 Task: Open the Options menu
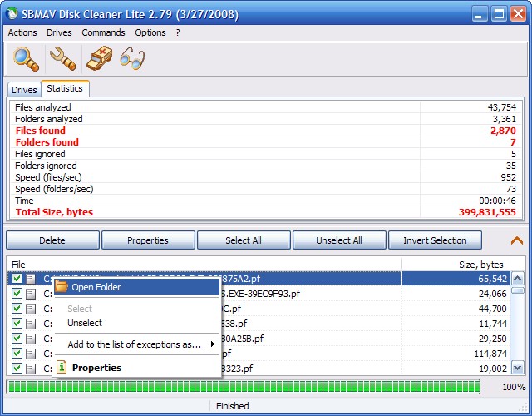[x=150, y=32]
